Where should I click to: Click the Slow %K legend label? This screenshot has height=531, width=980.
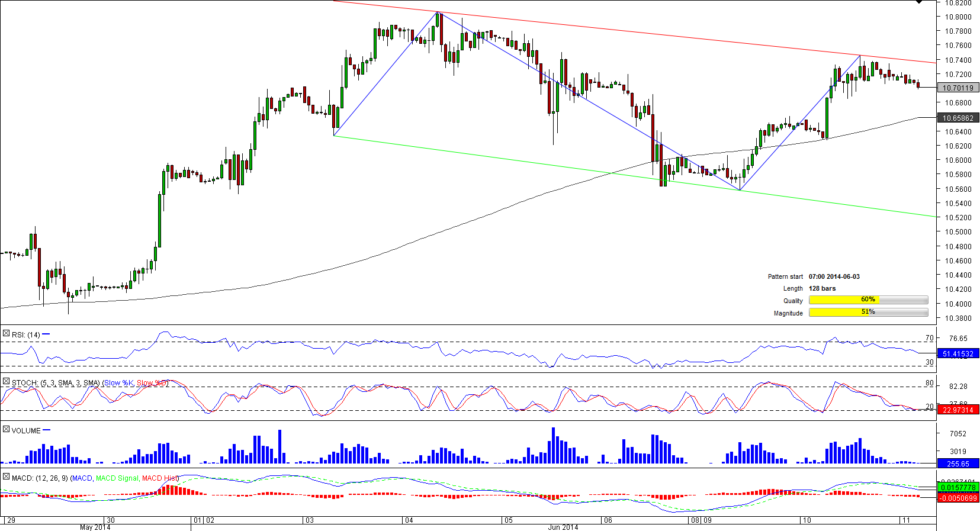(119, 383)
